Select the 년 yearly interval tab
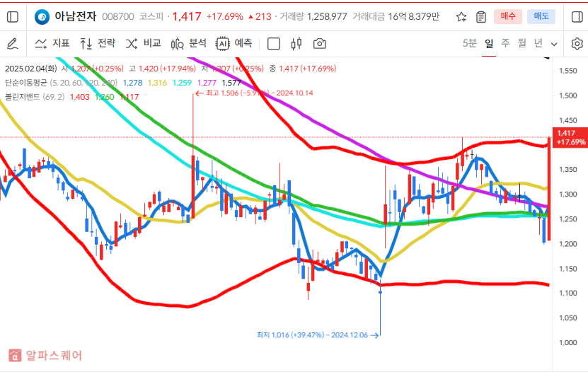This screenshot has width=588, height=372. point(538,43)
